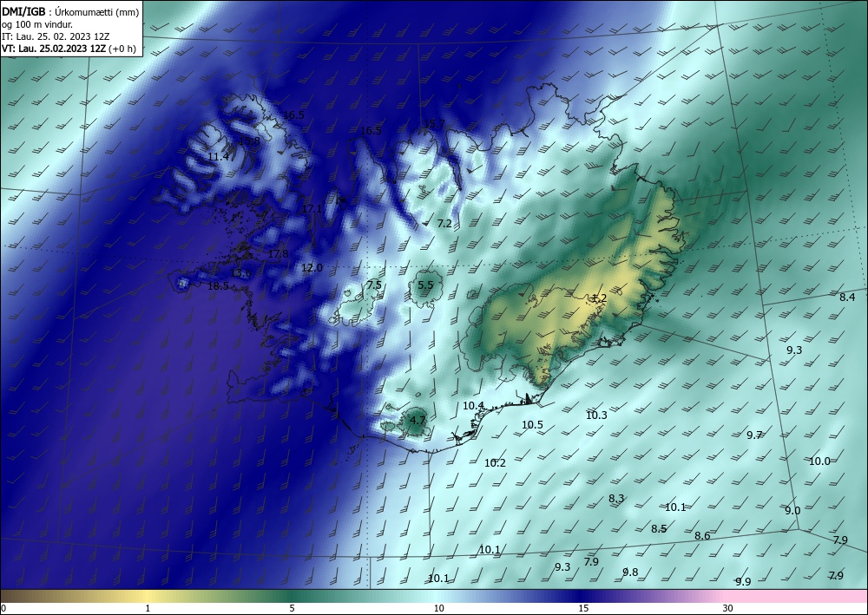The image size is (868, 615).
Task: Click the 5 tick on the color scale
Action: (x=292, y=609)
